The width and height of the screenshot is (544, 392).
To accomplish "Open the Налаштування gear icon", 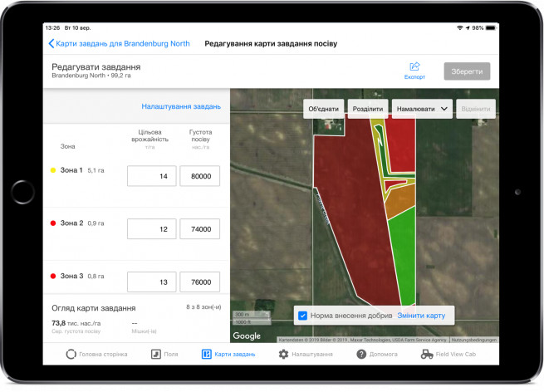I will pyautogui.click(x=283, y=354).
